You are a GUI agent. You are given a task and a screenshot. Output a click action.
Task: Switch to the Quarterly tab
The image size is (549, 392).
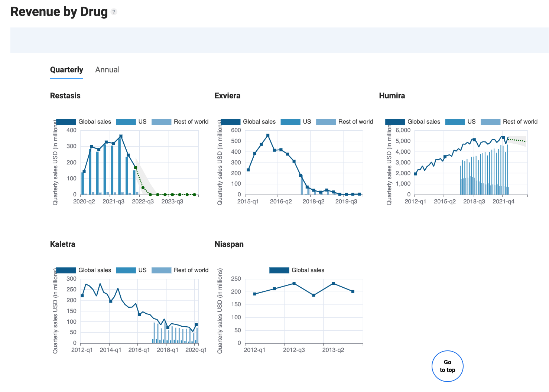[x=66, y=70]
